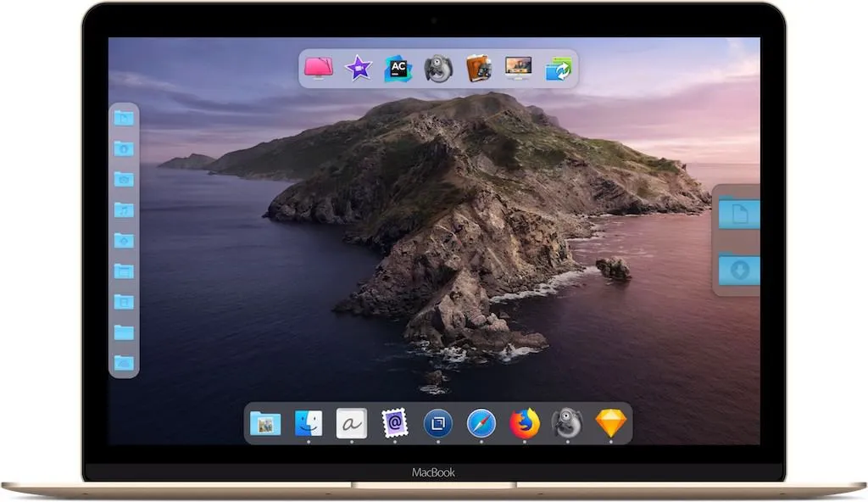Click the blue window-manager icon in the Dock
This screenshot has width=868, height=502.
click(x=438, y=421)
